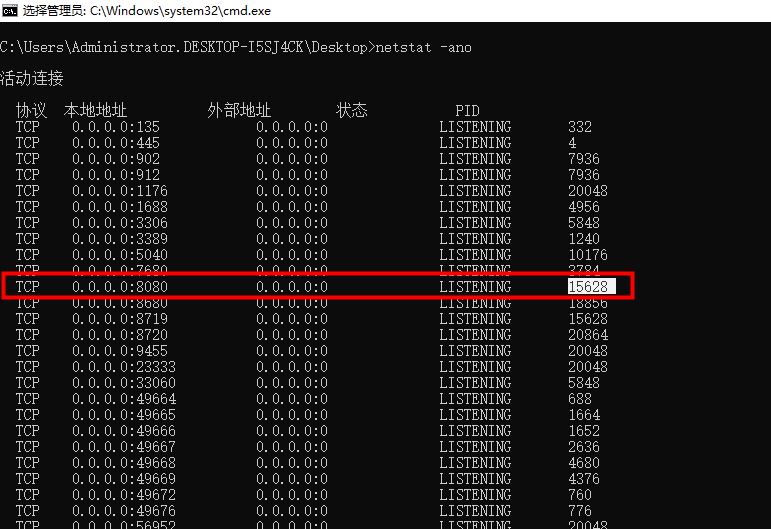Click PID value 2636

click(584, 446)
